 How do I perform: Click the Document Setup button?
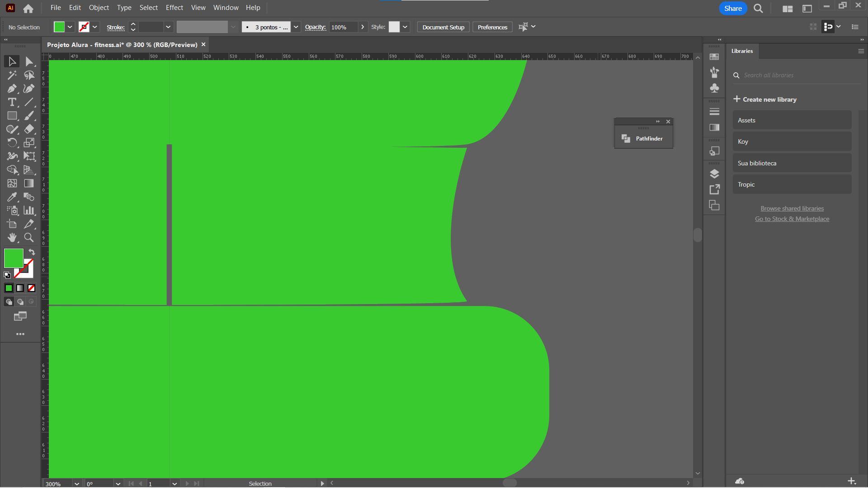(443, 27)
